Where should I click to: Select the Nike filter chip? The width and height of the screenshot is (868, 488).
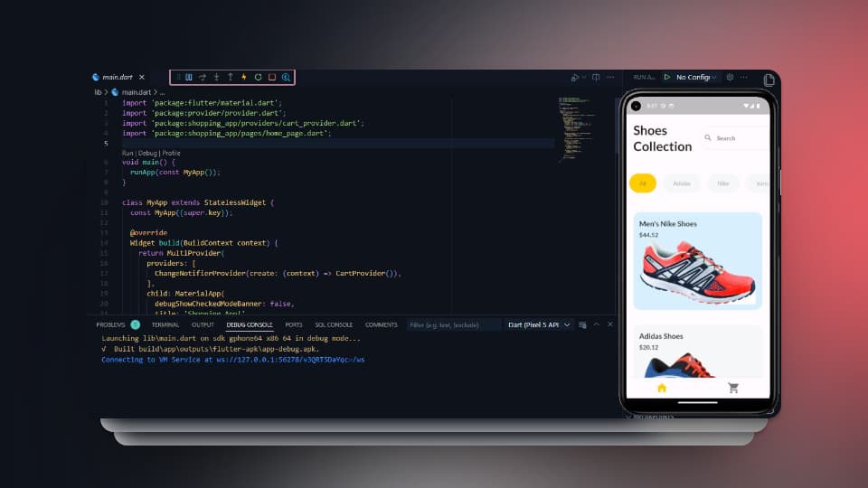coord(723,183)
